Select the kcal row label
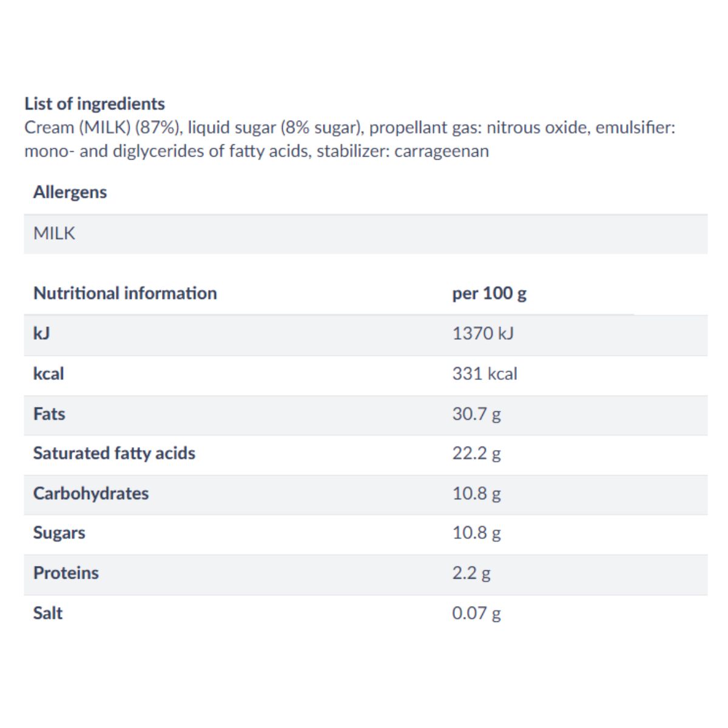This screenshot has width=728, height=728. (49, 373)
